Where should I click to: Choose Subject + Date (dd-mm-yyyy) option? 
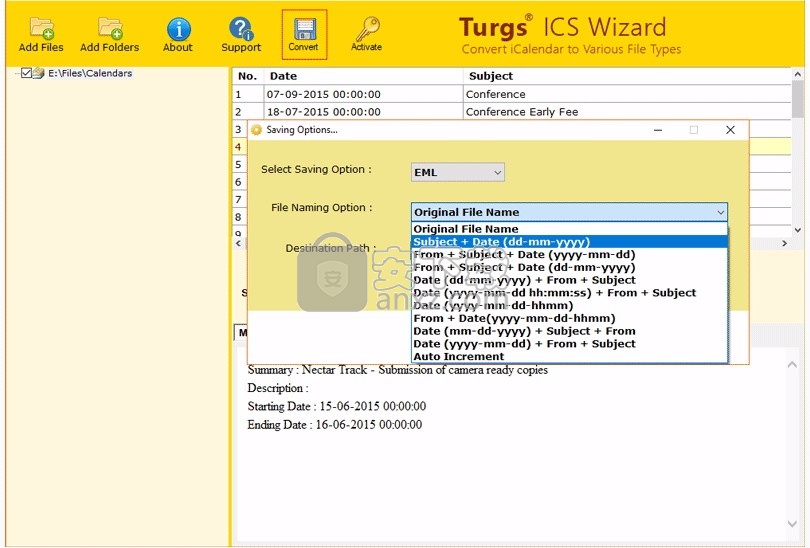569,242
